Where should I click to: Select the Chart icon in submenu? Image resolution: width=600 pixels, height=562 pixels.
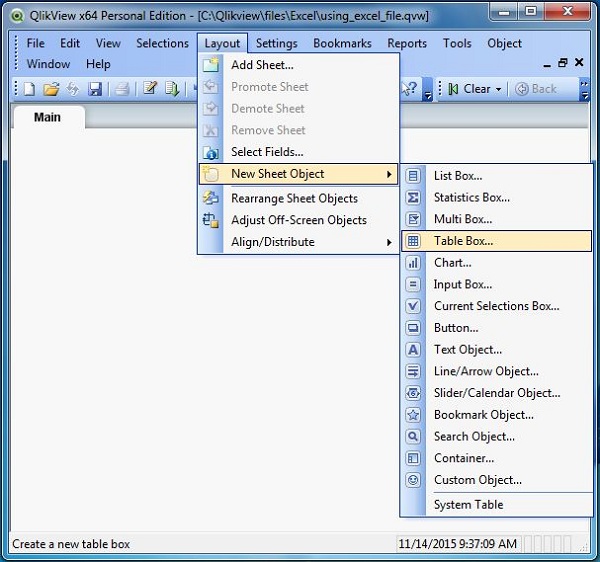click(413, 263)
